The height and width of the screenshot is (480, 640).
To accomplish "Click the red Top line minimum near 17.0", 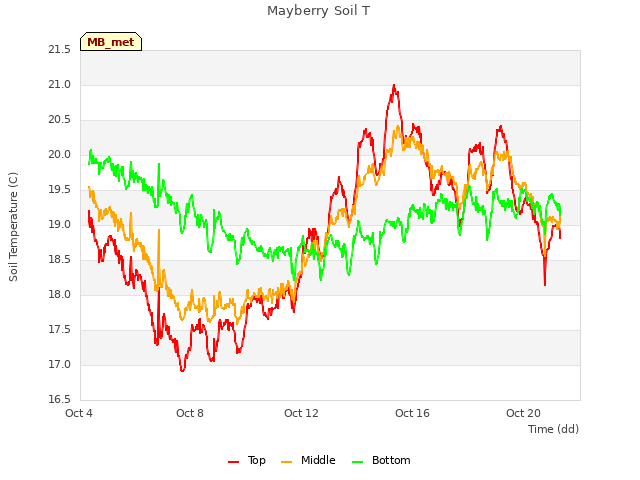I will [182, 370].
